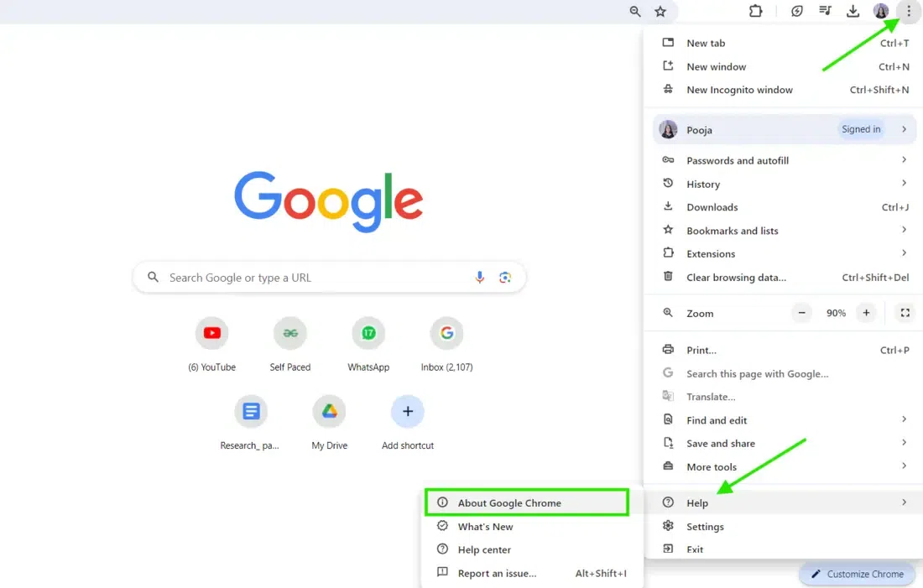Expand the Extensions submenu
The height and width of the screenshot is (588, 923).
tap(785, 253)
